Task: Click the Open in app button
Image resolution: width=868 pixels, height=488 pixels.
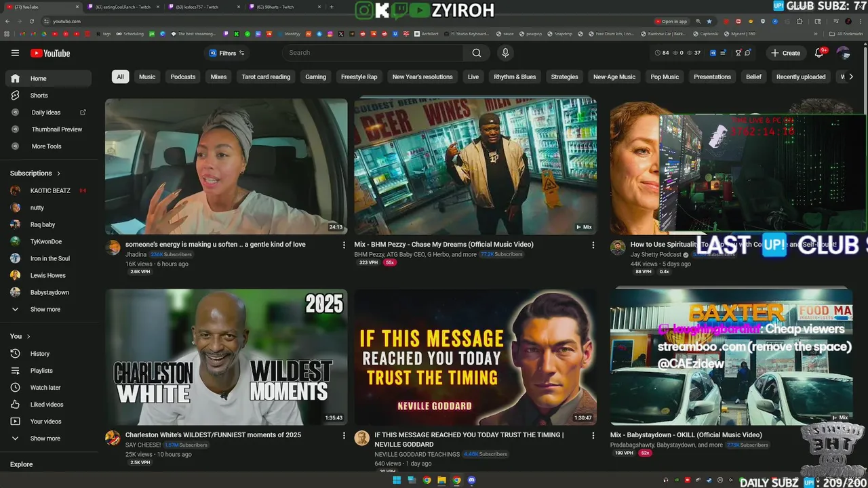Action: coord(671,21)
